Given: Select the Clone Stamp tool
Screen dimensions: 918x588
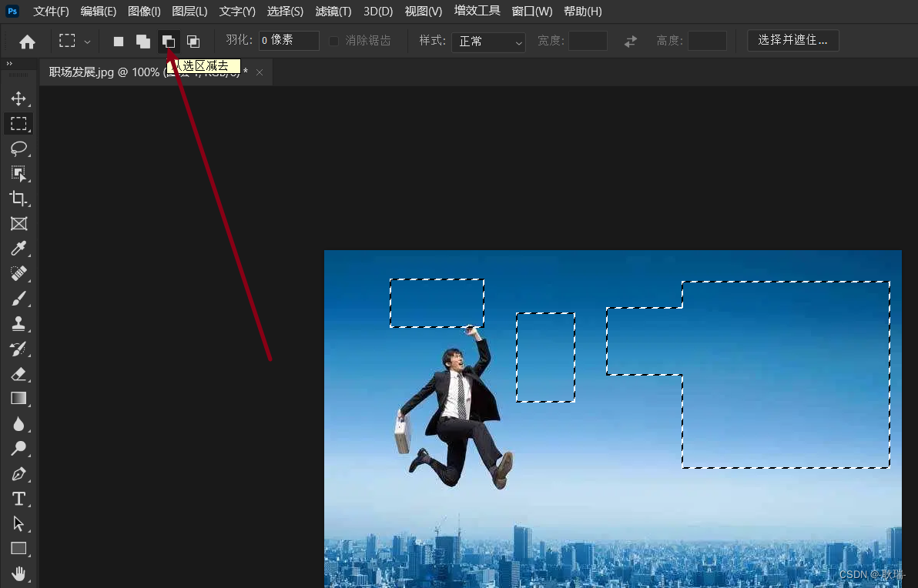Looking at the screenshot, I should coord(18,323).
